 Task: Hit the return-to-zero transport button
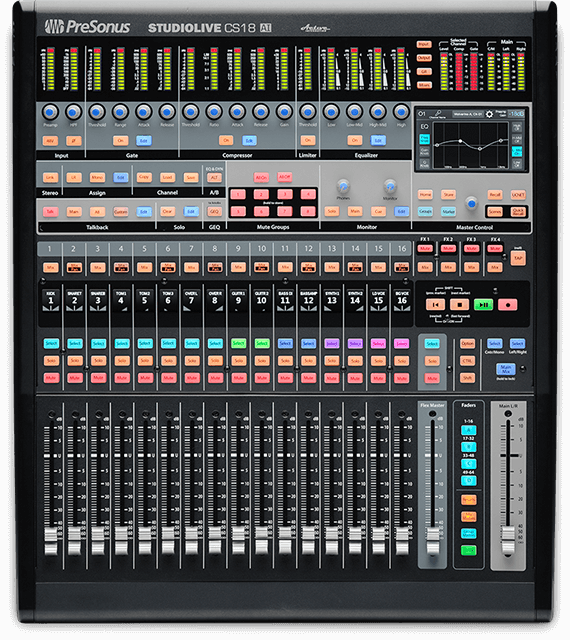[435, 305]
